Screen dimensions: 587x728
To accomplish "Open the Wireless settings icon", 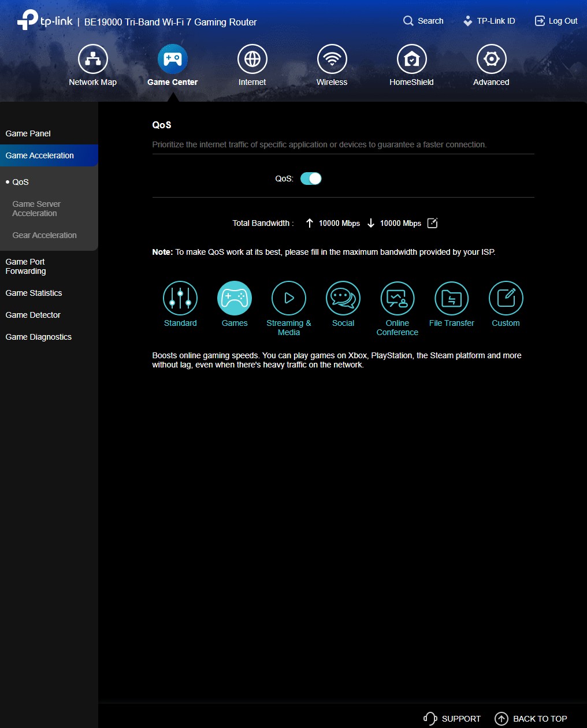I will click(x=332, y=59).
